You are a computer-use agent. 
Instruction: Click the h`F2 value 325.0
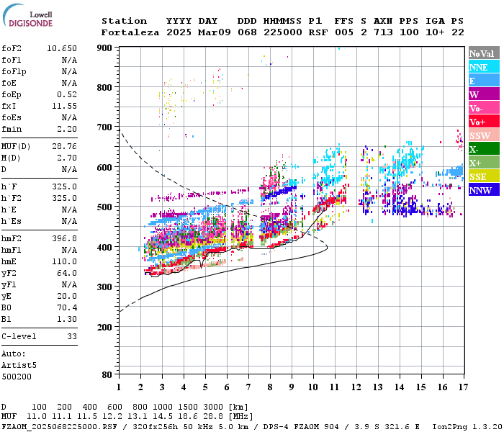pyautogui.click(x=64, y=198)
